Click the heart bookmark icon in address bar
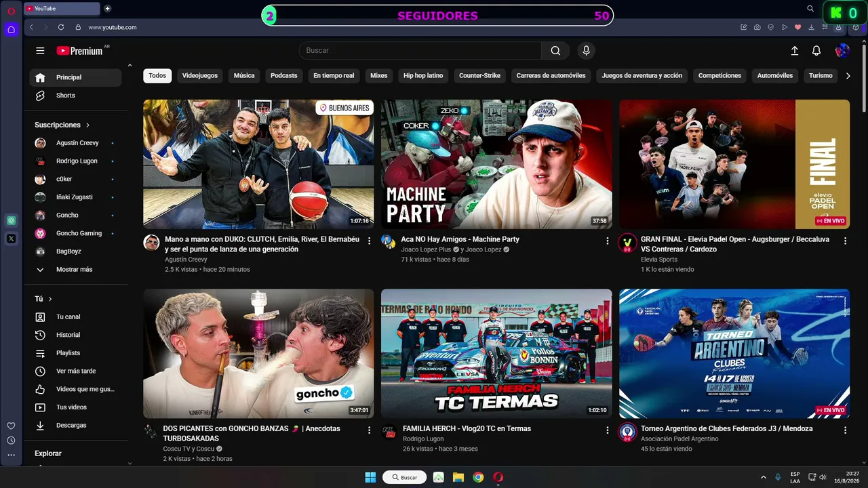Screen dimensions: 868x488 pos(797,27)
